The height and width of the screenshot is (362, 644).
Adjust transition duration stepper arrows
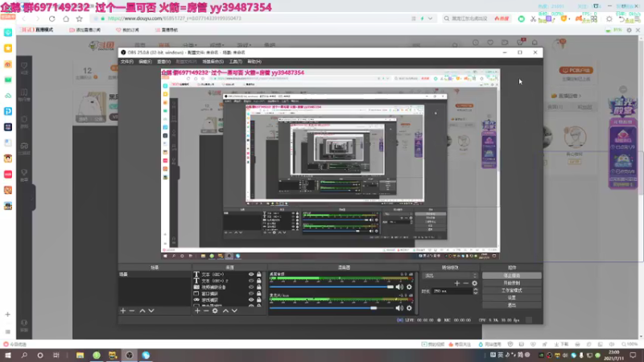[475, 291]
